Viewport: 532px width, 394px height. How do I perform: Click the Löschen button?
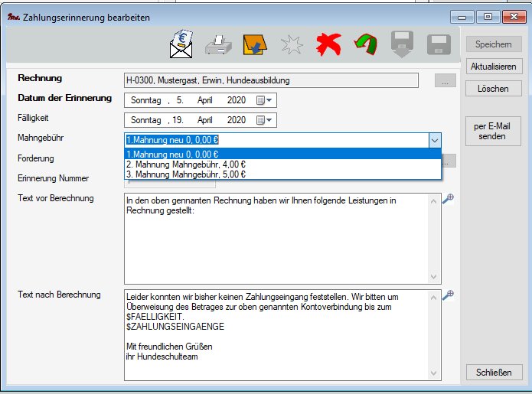(493, 89)
